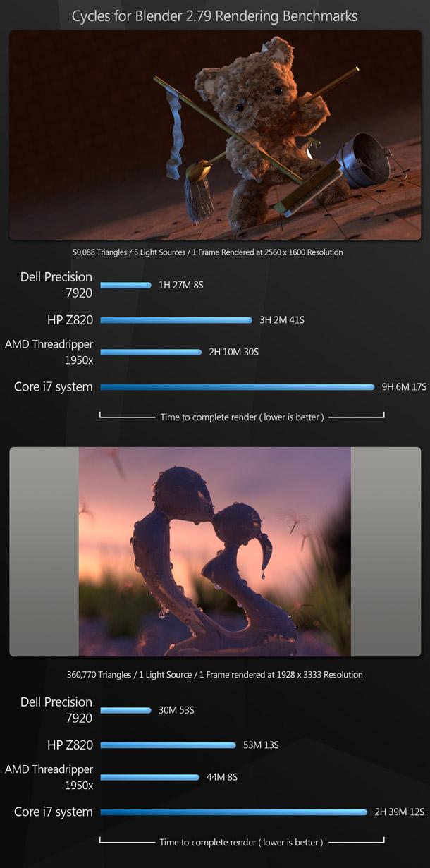Select the Core i7 system bar in the first chart
The image size is (430, 868).
coord(238,387)
